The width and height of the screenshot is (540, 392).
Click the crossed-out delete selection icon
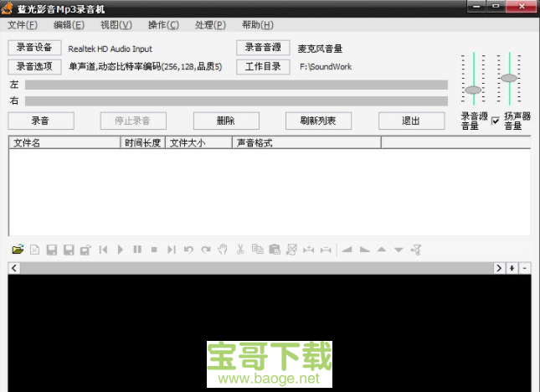pyautogui.click(x=291, y=250)
